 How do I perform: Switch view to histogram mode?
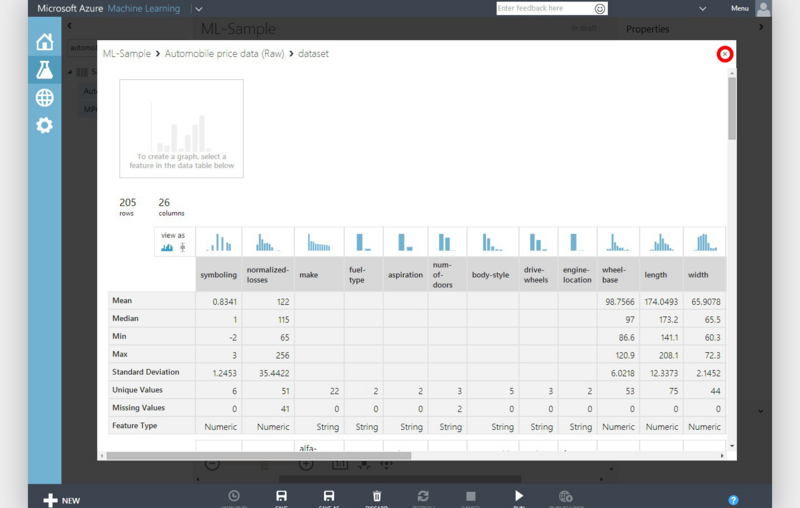167,248
